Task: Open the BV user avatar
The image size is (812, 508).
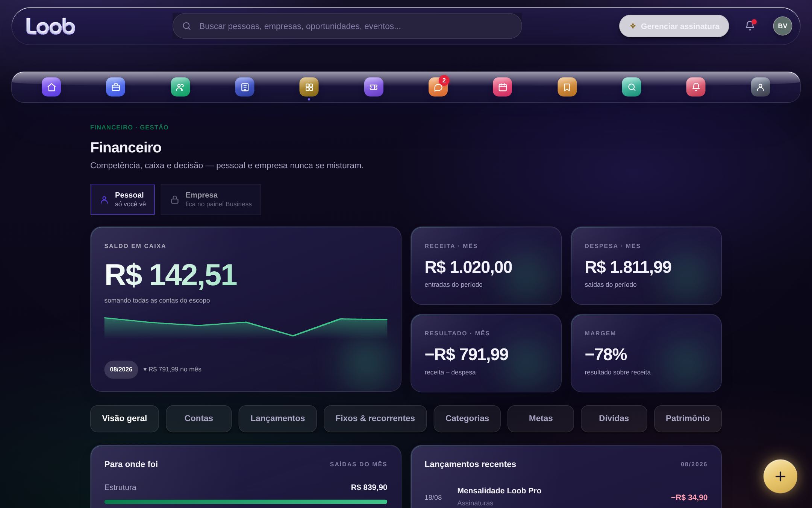Action: click(x=783, y=26)
